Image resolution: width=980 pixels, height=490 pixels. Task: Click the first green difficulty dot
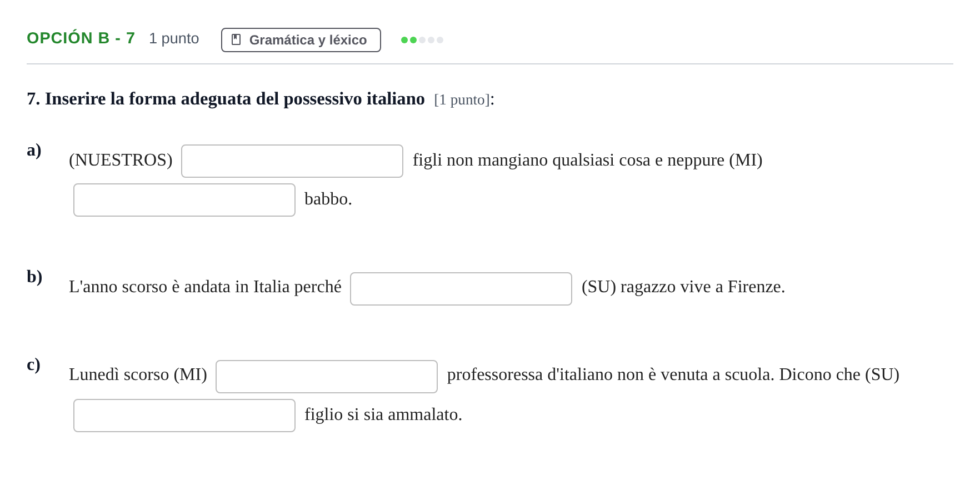[404, 40]
